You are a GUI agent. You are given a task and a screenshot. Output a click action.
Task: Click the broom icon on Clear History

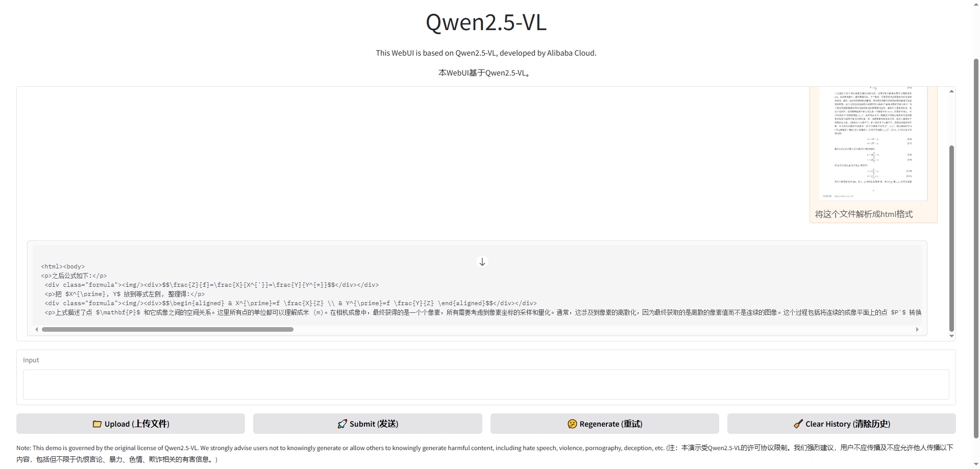(798, 424)
